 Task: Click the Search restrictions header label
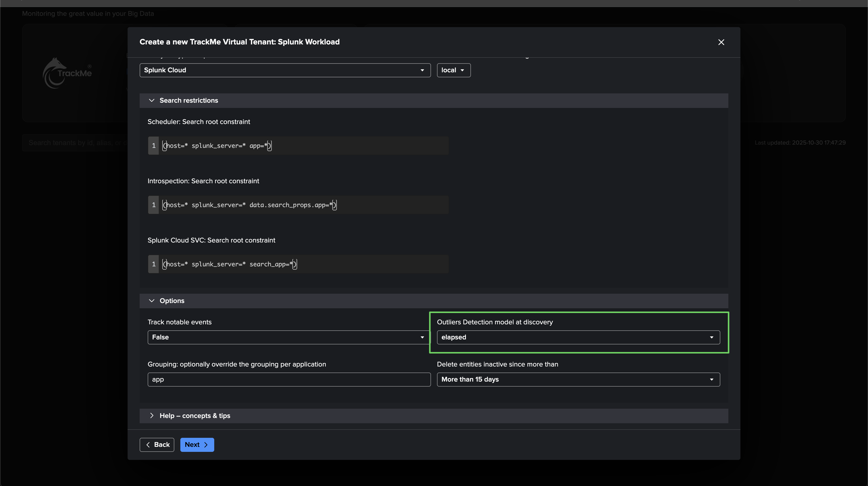(189, 100)
